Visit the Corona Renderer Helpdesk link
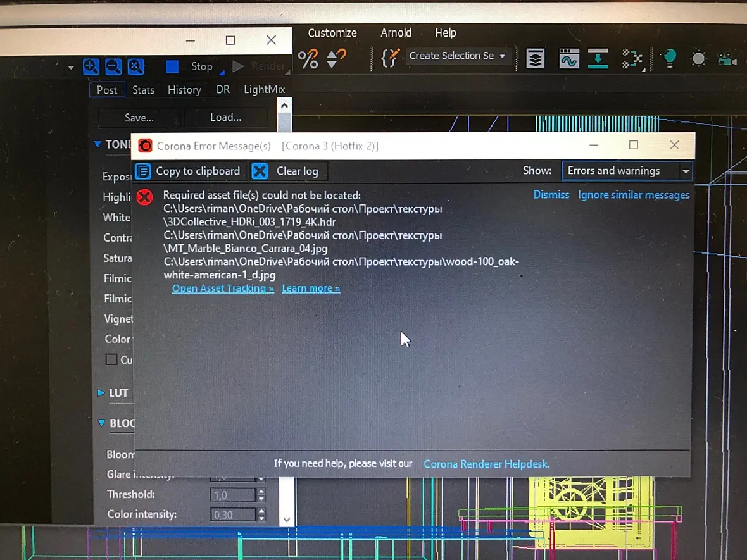The height and width of the screenshot is (560, 747). 486,464
